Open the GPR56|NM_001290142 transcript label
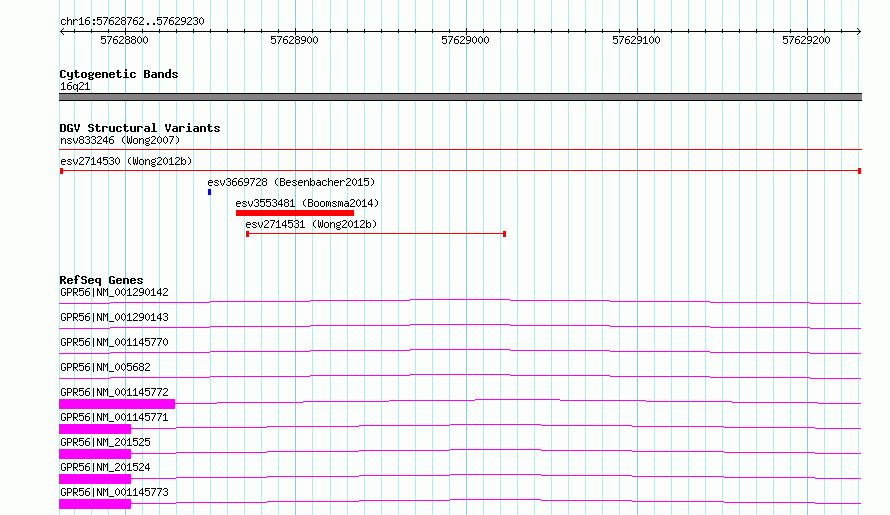Screen dimensions: 890x515 (114, 292)
